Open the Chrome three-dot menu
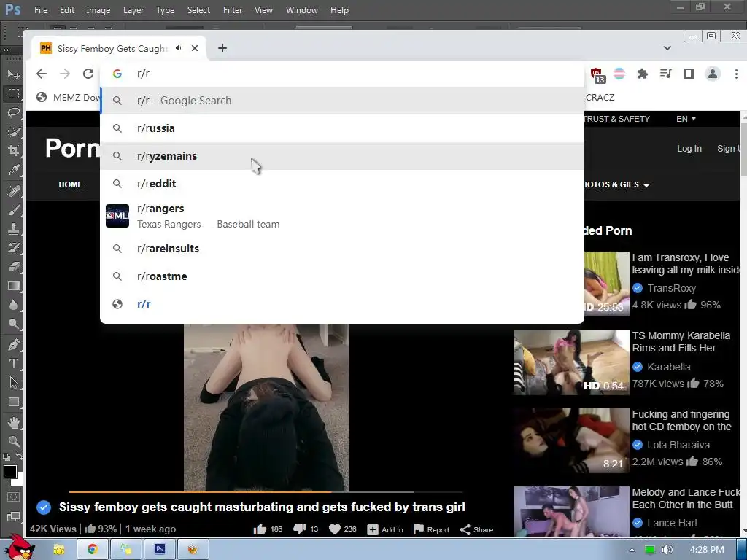747x560 pixels. 736,74
